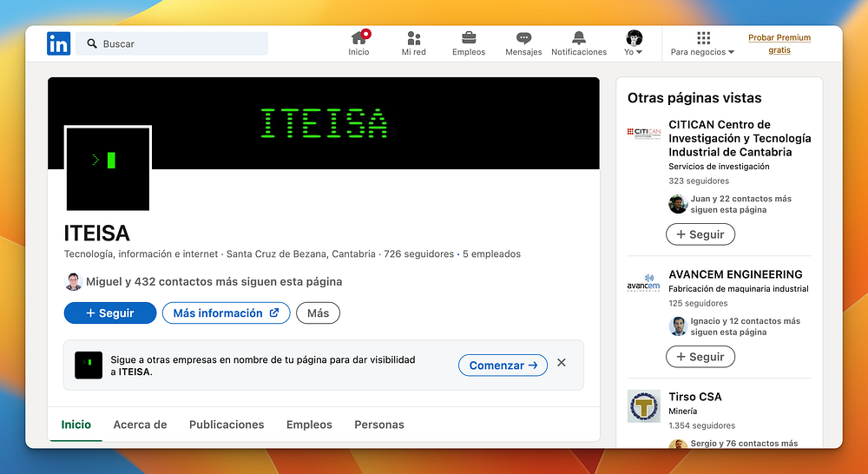Click the ITEISA banner cover image

coord(324,123)
